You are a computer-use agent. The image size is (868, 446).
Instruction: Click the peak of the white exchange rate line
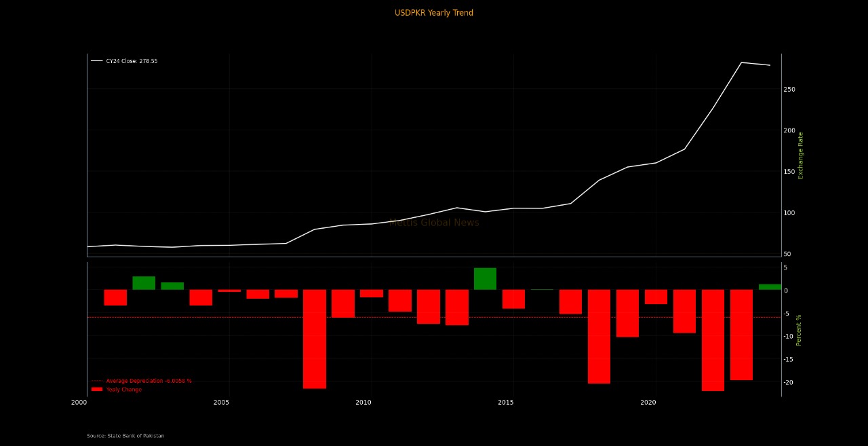coord(741,62)
